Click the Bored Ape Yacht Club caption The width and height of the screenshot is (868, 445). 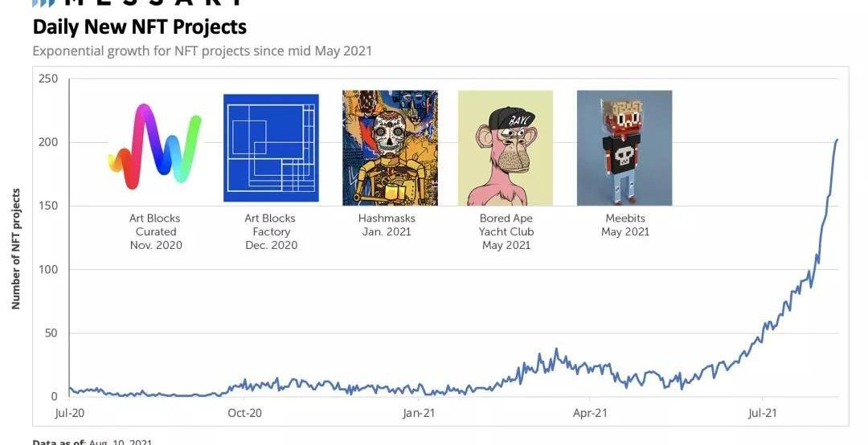[506, 231]
